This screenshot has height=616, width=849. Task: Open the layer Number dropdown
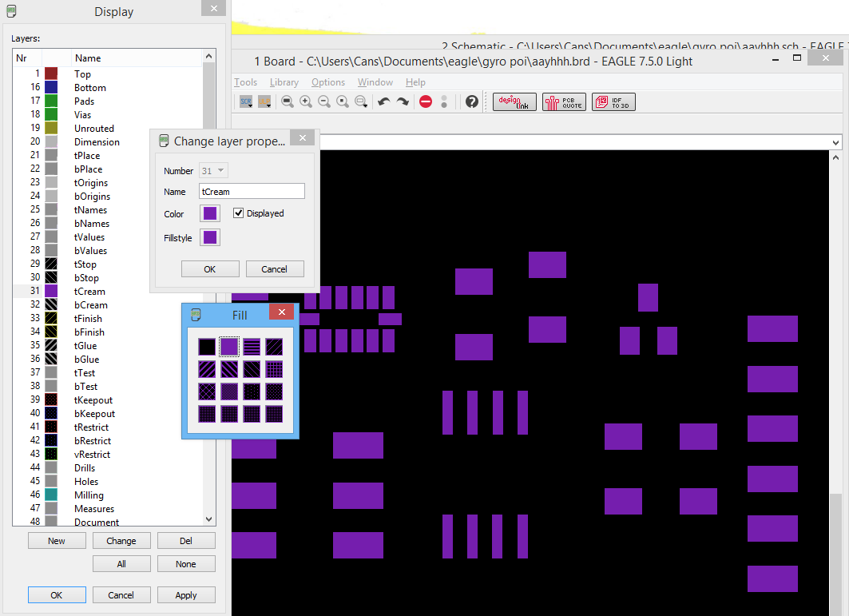pyautogui.click(x=213, y=171)
